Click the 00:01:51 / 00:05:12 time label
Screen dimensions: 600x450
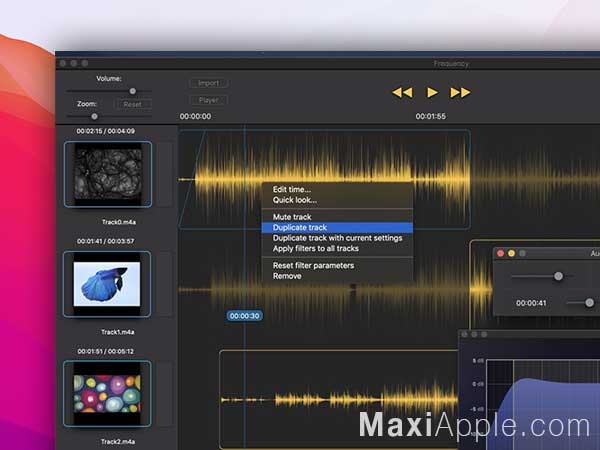[x=106, y=351]
